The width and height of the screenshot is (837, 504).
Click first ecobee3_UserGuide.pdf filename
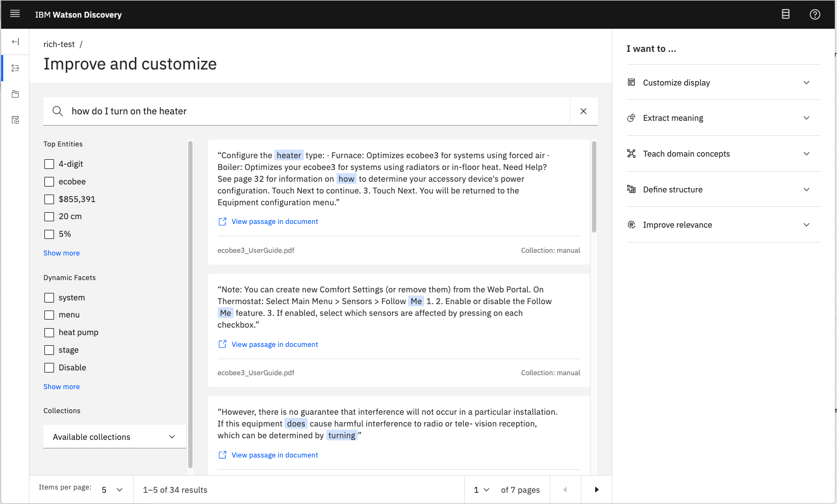coord(256,250)
